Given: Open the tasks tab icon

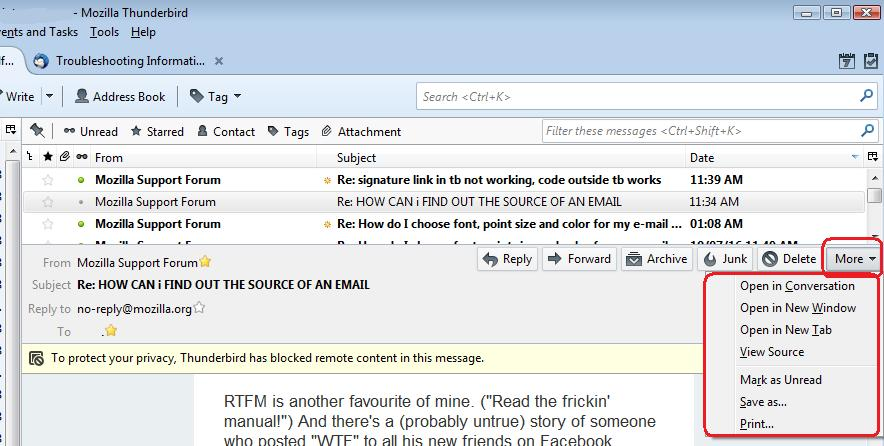Looking at the screenshot, I should (870, 61).
